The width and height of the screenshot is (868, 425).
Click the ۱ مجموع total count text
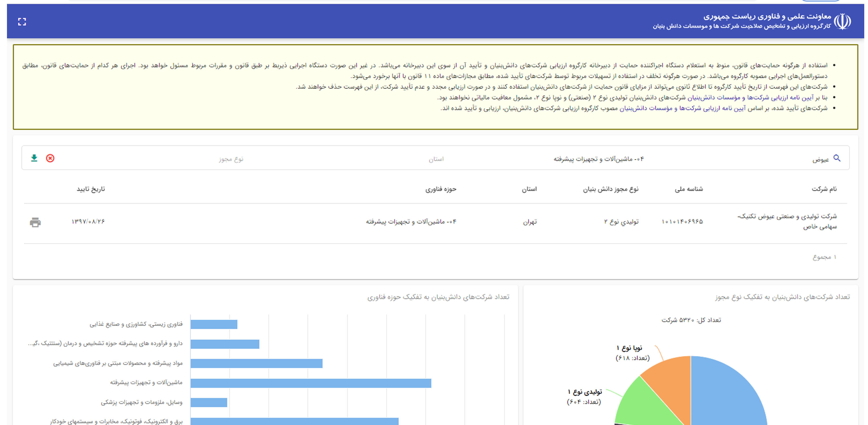point(825,257)
